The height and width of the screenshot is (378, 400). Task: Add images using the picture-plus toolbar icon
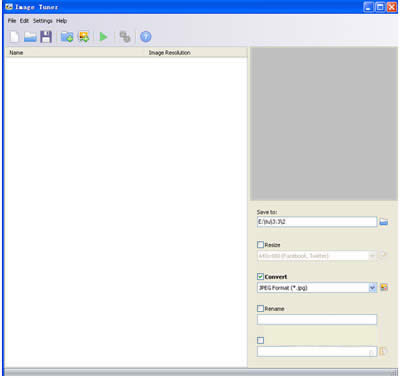(x=84, y=37)
